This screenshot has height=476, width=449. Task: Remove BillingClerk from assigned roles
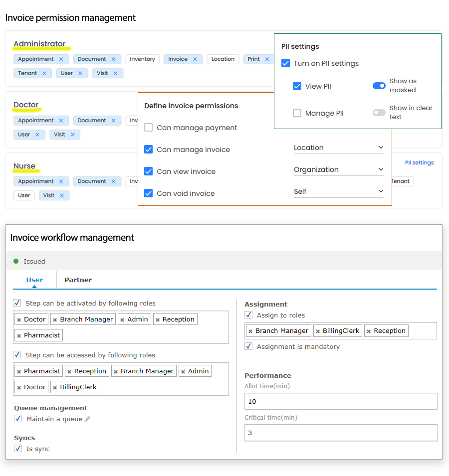point(318,331)
